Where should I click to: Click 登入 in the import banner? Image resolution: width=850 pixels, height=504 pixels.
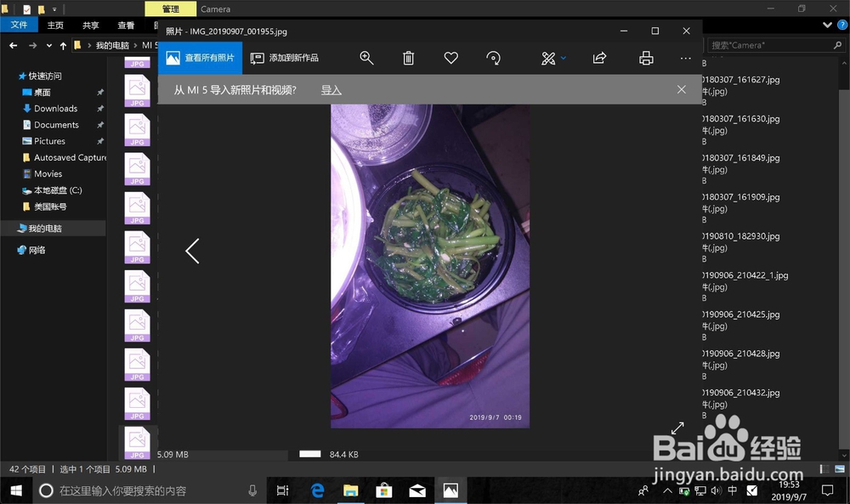[331, 89]
